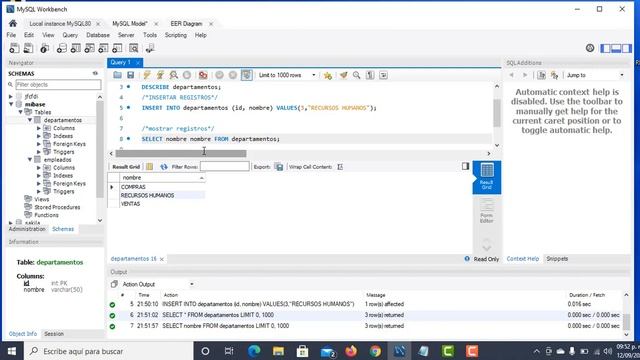
Task: Toggle continue-on-error execution icon
Action: [x=203, y=75]
